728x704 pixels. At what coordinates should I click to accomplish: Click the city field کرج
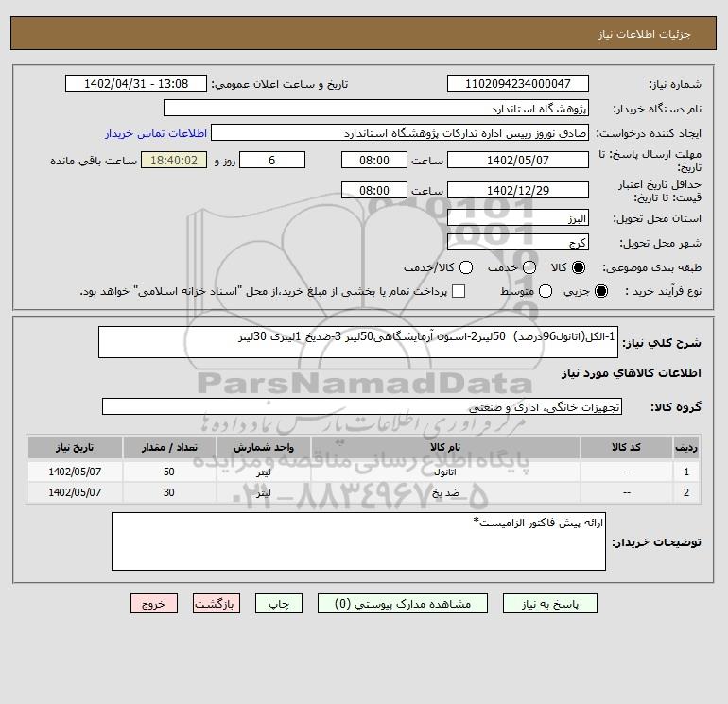point(518,242)
